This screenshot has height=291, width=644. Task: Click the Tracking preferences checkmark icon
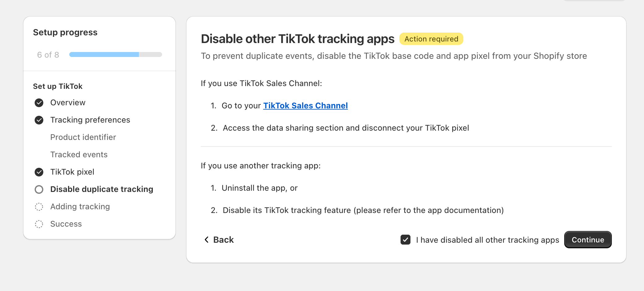pos(39,120)
